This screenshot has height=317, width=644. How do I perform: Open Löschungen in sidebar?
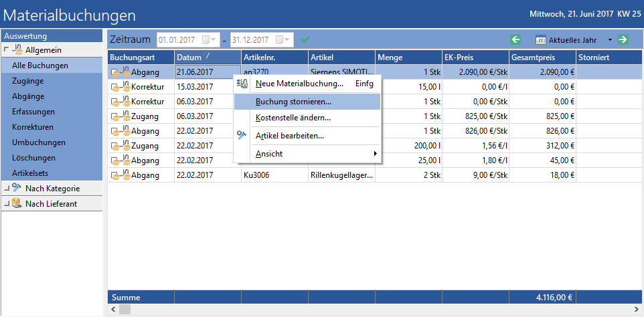coord(52,158)
